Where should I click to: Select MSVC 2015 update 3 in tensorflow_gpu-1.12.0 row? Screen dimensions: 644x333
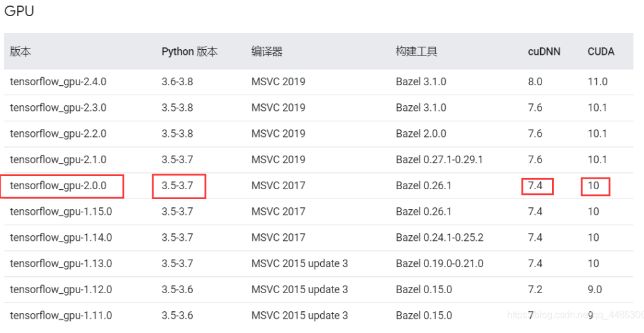click(300, 289)
